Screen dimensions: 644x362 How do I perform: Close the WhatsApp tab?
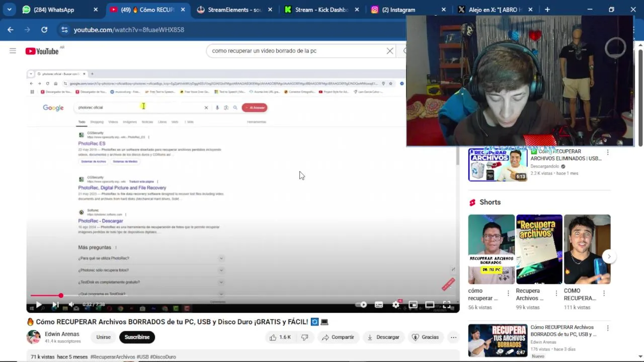(96, 10)
